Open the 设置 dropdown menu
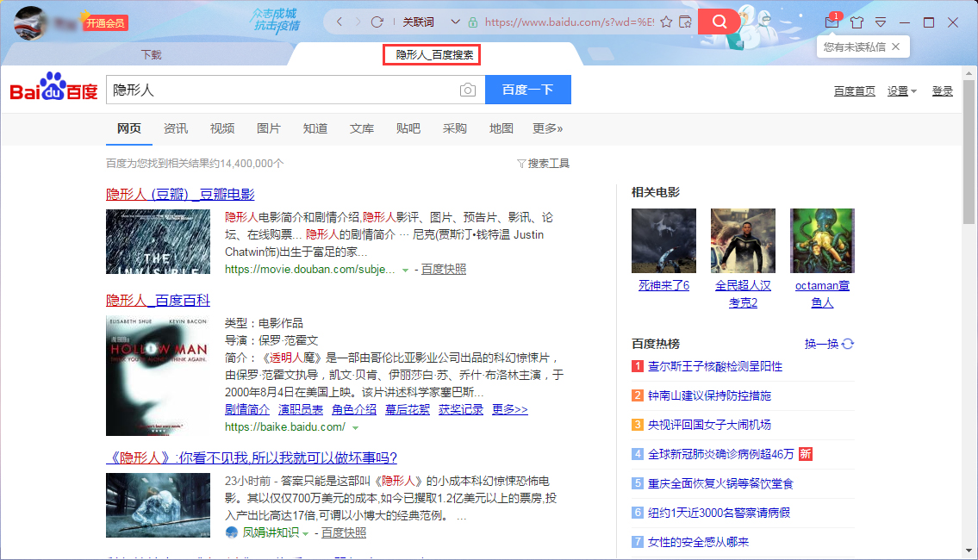 [902, 91]
